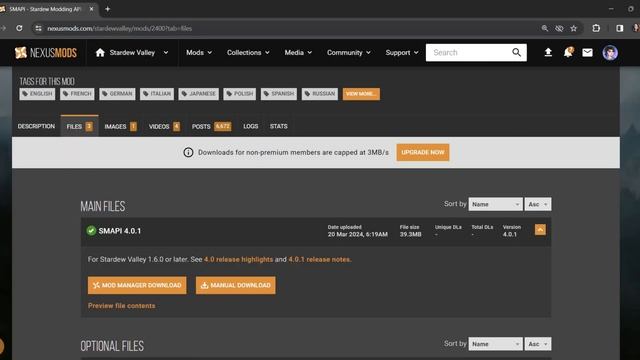Click the search magnifier icon
Screen dimensions: 640x360
click(x=516, y=52)
